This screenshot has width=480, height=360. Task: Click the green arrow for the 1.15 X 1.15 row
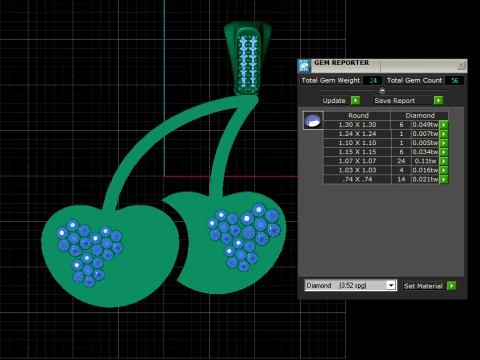tap(444, 152)
